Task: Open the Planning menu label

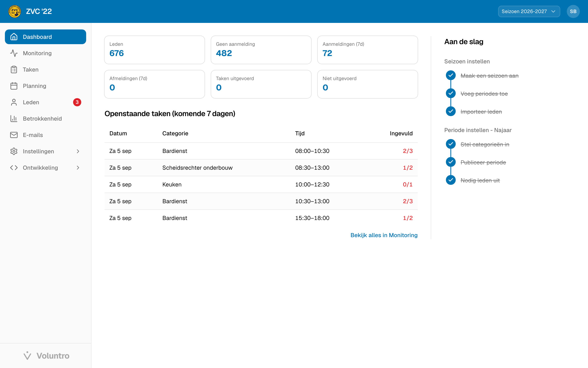Action: pos(35,86)
